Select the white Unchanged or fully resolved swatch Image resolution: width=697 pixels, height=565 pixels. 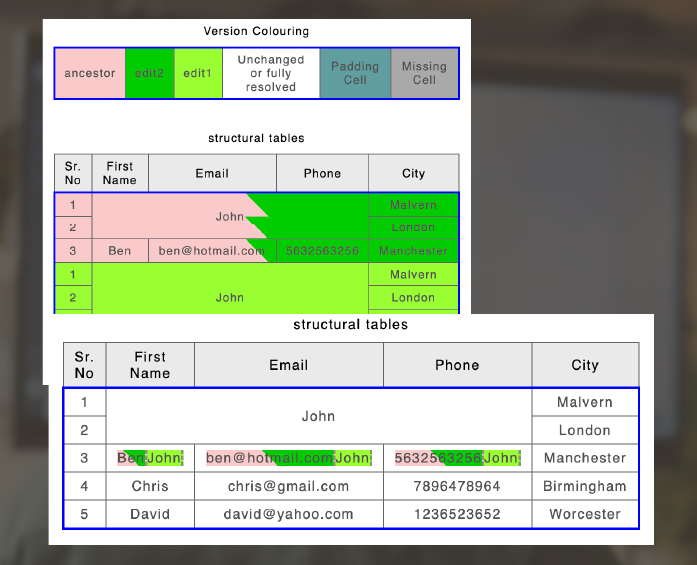coord(271,73)
